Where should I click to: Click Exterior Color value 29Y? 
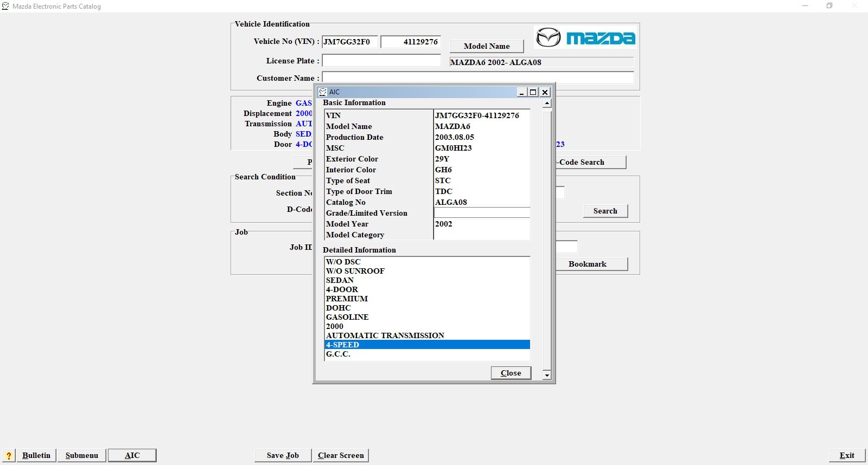[482, 159]
